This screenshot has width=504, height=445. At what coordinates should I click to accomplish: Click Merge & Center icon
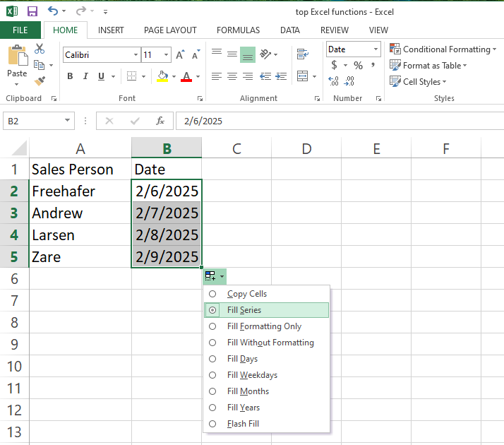(302, 76)
